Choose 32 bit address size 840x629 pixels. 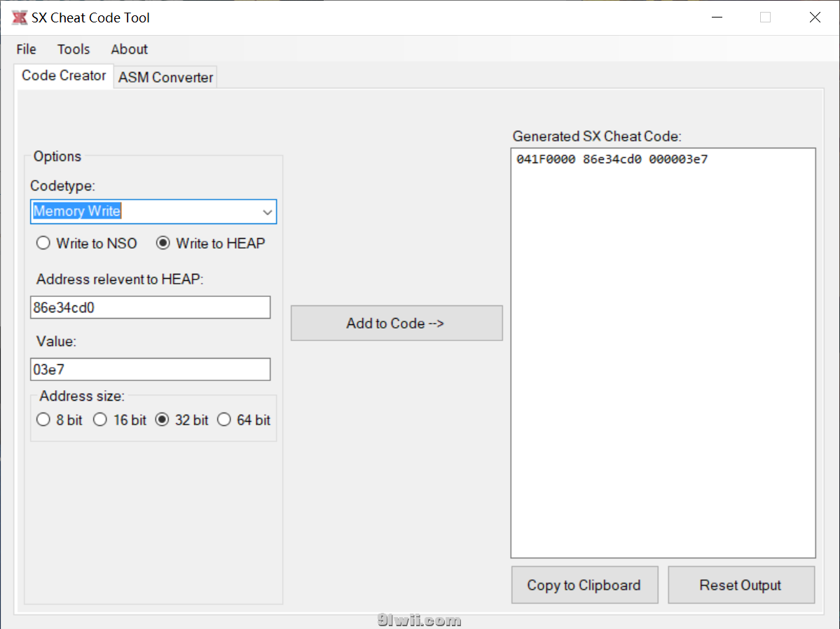163,420
